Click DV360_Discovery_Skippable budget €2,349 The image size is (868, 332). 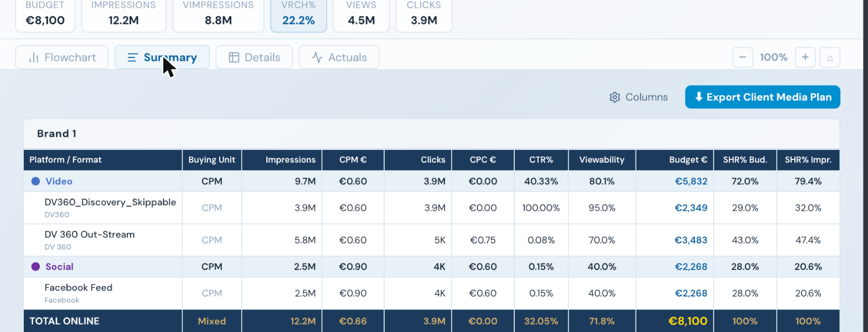point(691,208)
